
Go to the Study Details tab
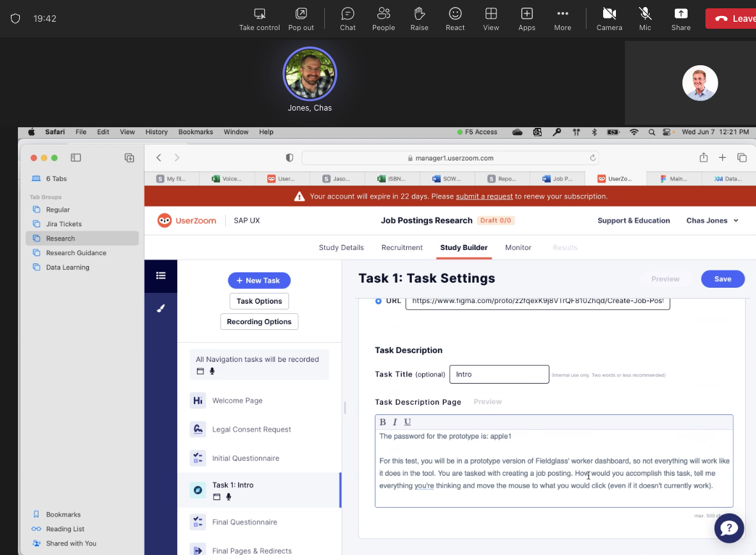click(x=341, y=247)
